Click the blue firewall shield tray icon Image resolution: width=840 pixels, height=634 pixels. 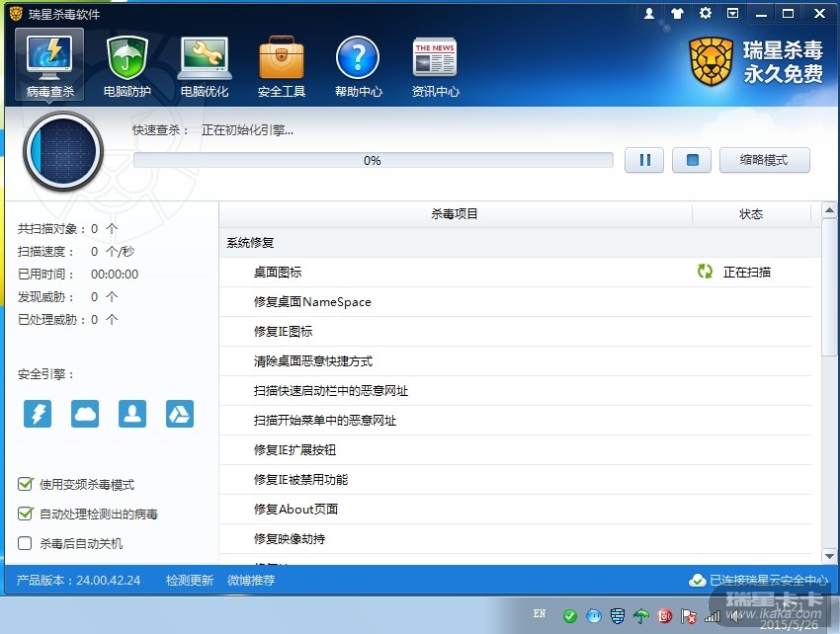coord(617,617)
